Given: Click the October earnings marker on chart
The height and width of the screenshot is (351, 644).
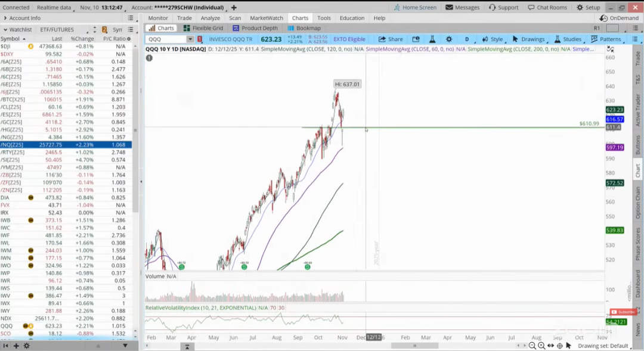Looking at the screenshot, I should pos(307,266).
